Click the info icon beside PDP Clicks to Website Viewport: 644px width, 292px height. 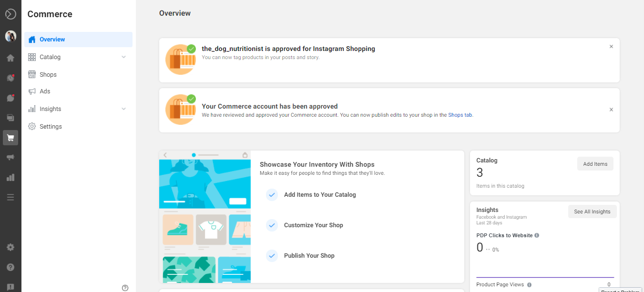tap(537, 235)
